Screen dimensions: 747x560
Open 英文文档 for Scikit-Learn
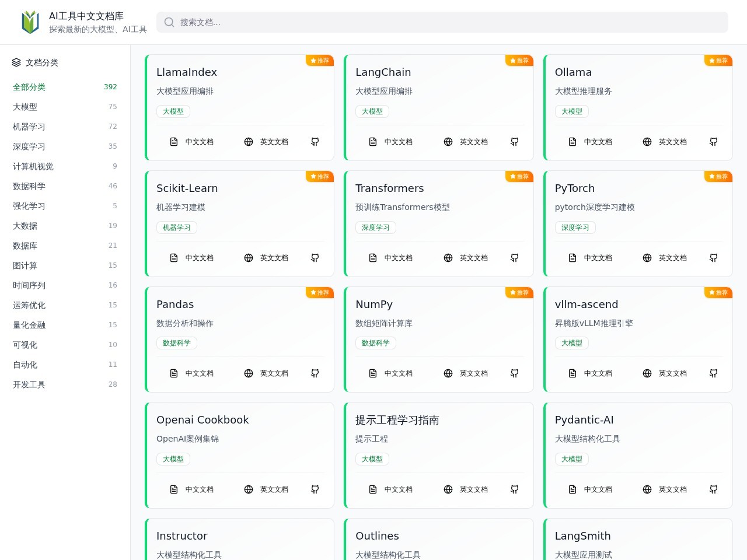tap(266, 258)
